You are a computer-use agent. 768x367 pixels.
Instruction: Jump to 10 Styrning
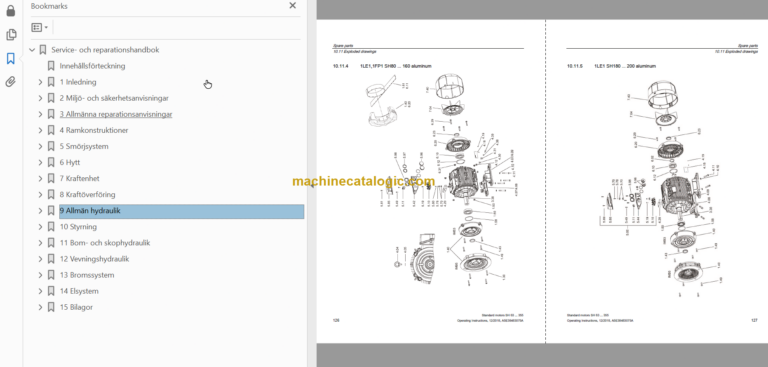click(x=78, y=227)
